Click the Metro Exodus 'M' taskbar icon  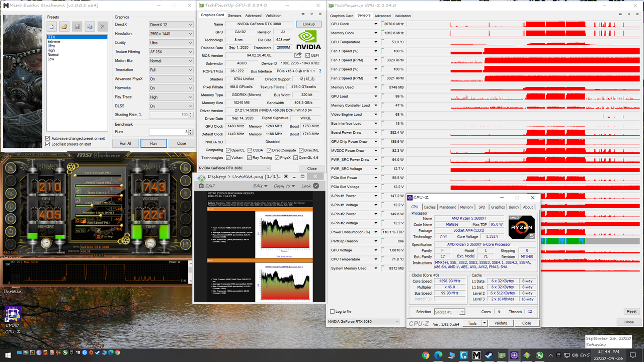point(476,355)
